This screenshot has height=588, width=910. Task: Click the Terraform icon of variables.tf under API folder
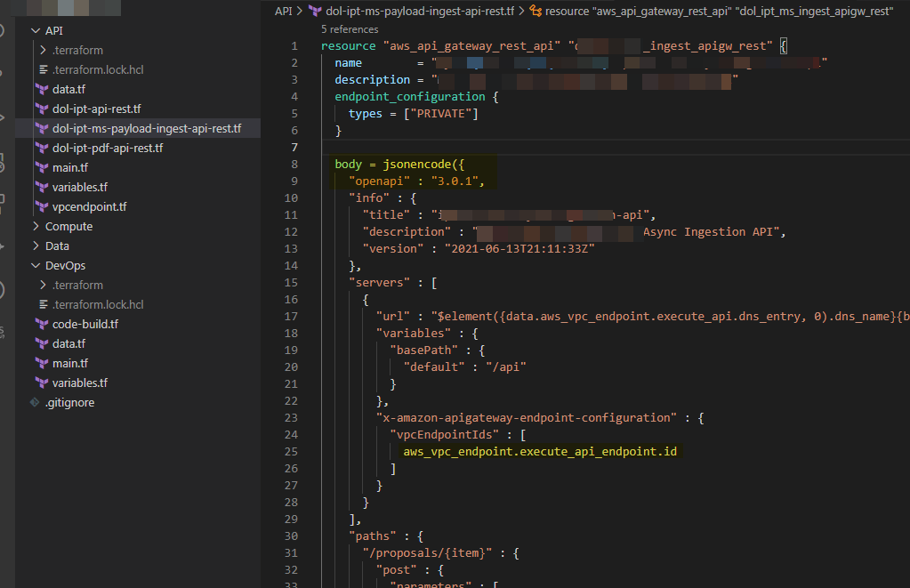coord(42,187)
